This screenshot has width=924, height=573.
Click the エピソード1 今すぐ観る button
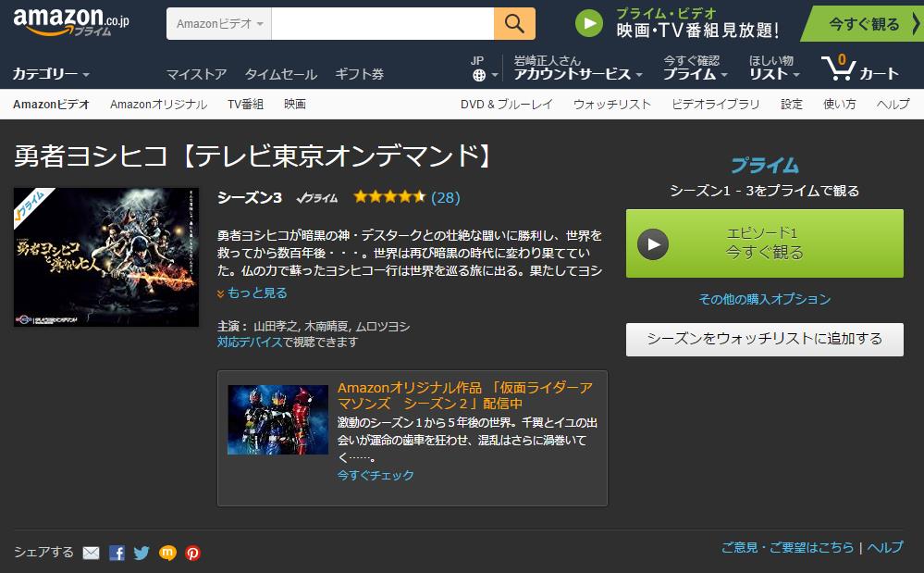point(764,243)
